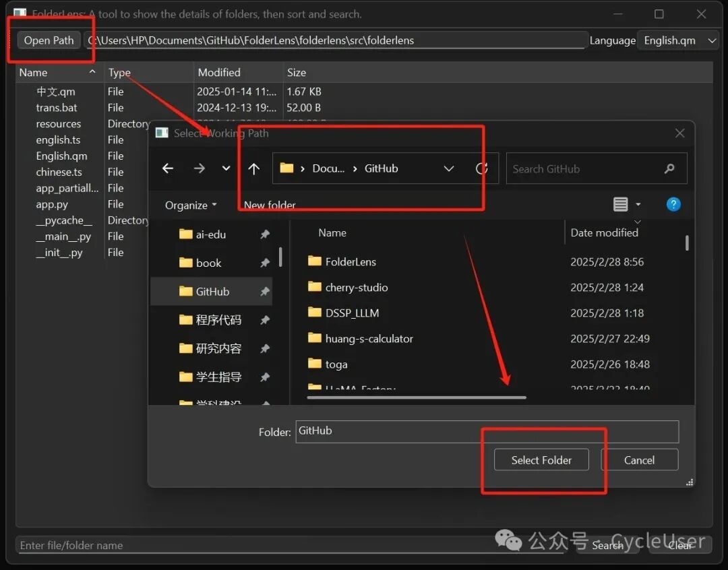Click the Clear button in FolderLens

pyautogui.click(x=679, y=545)
